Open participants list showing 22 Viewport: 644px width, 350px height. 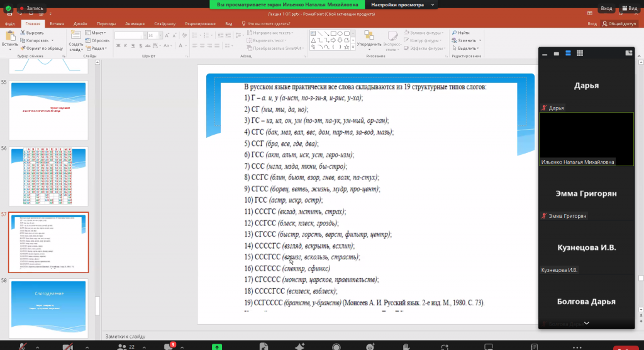coord(126,347)
